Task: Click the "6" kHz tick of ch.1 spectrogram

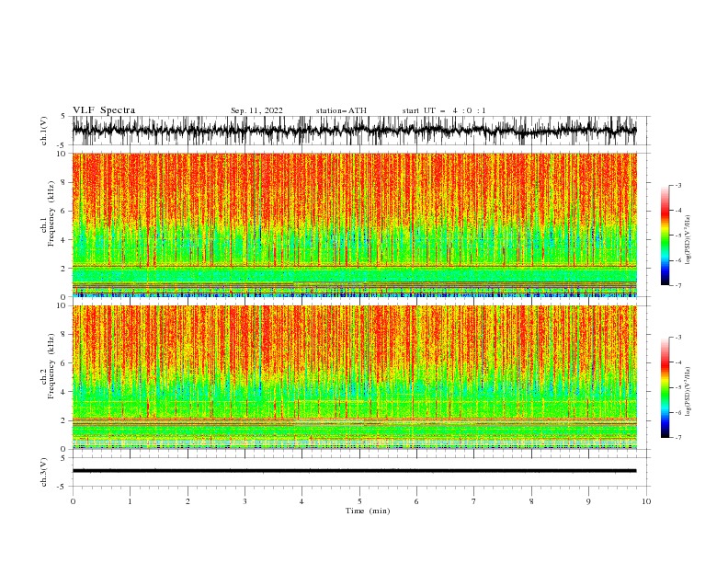Action: [64, 212]
